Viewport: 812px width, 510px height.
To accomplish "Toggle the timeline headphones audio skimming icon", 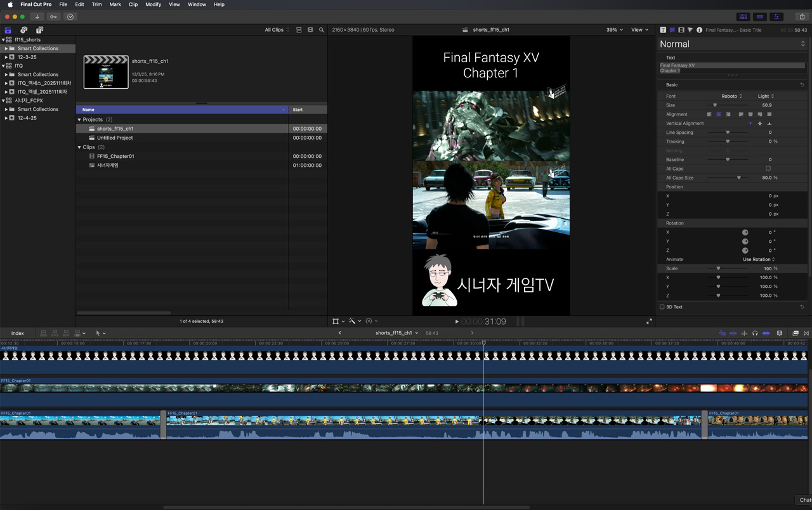I will 755,333.
